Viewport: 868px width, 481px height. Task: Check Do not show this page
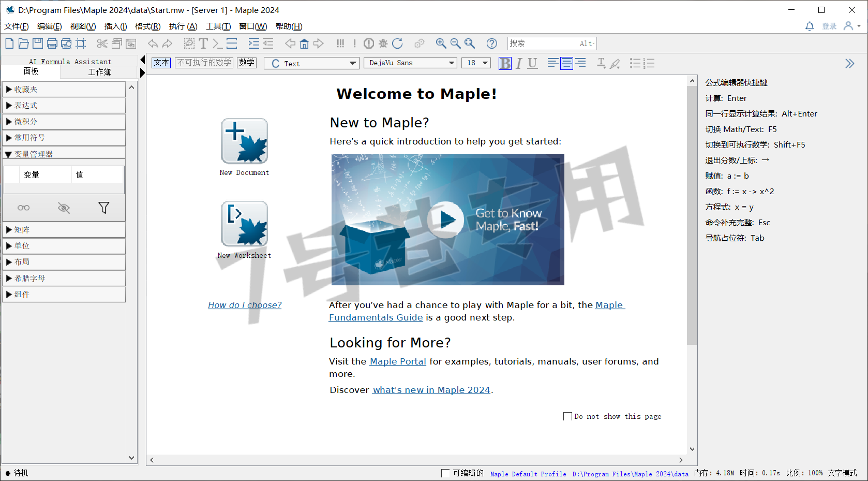(x=567, y=416)
